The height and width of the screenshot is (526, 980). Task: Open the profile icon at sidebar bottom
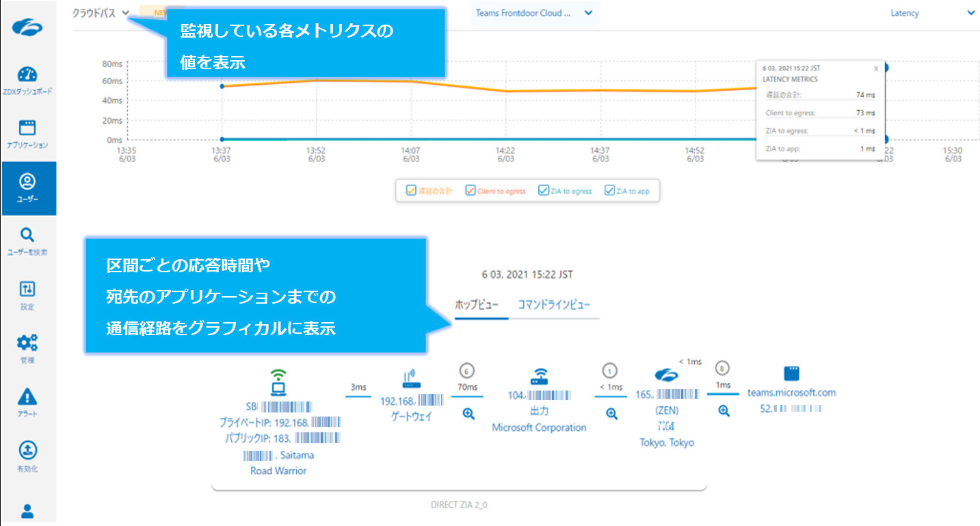[27, 511]
